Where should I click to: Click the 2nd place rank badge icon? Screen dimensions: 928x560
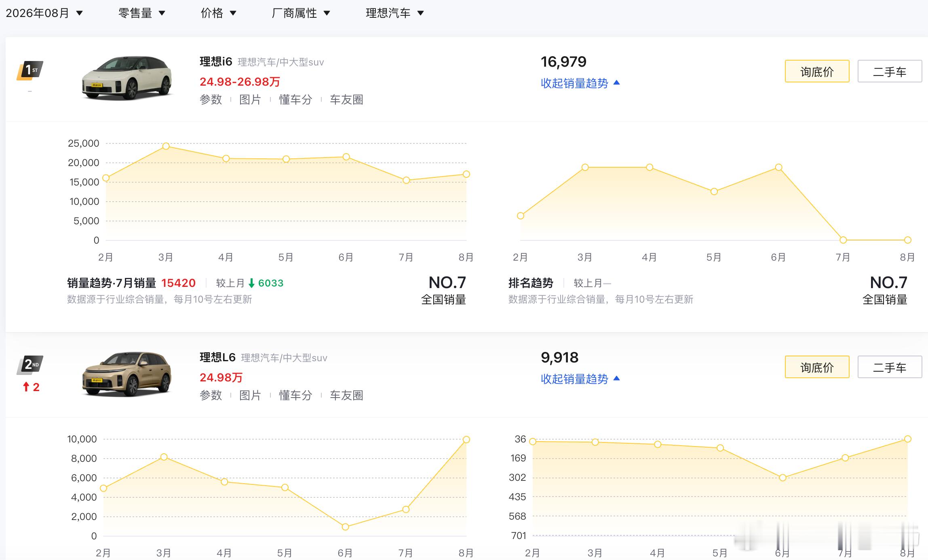pos(30,365)
